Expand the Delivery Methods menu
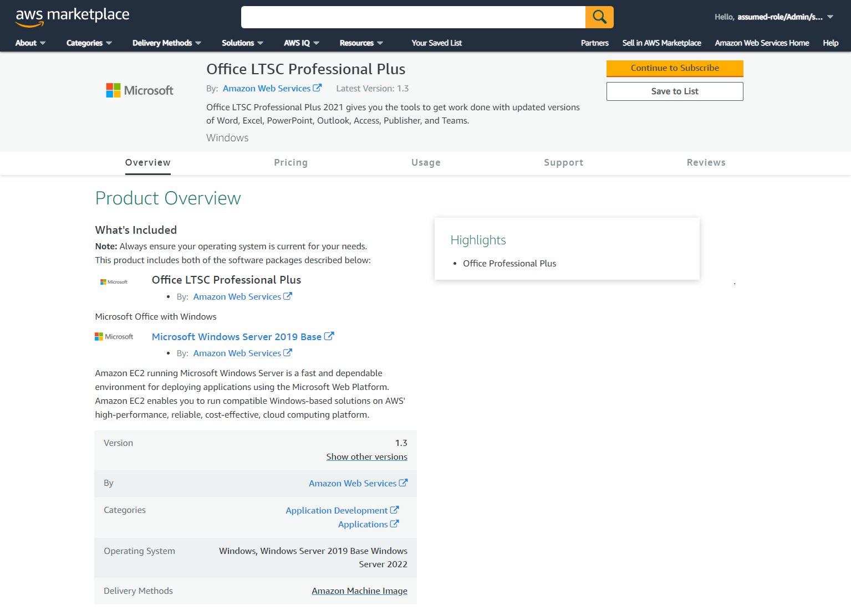 (x=167, y=43)
